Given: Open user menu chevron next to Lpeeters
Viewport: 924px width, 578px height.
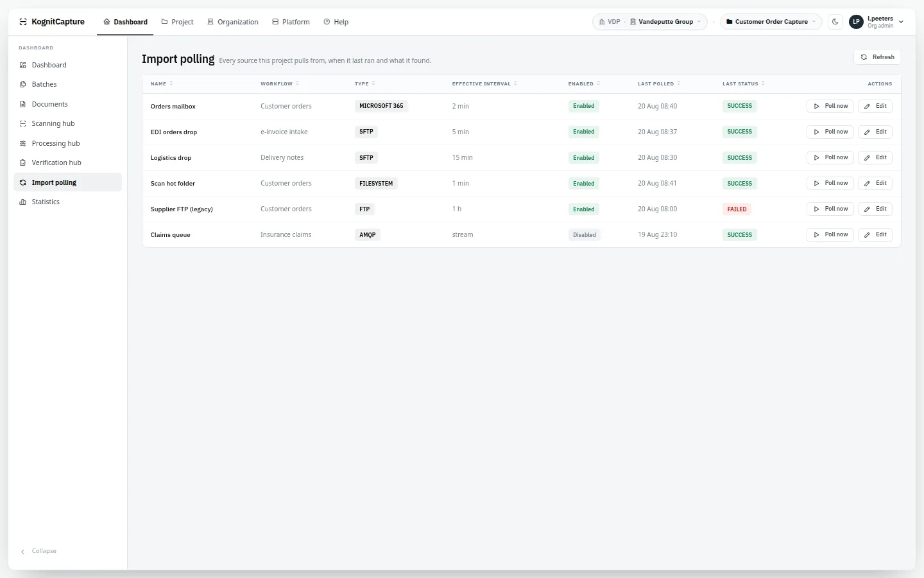Looking at the screenshot, I should pos(901,22).
